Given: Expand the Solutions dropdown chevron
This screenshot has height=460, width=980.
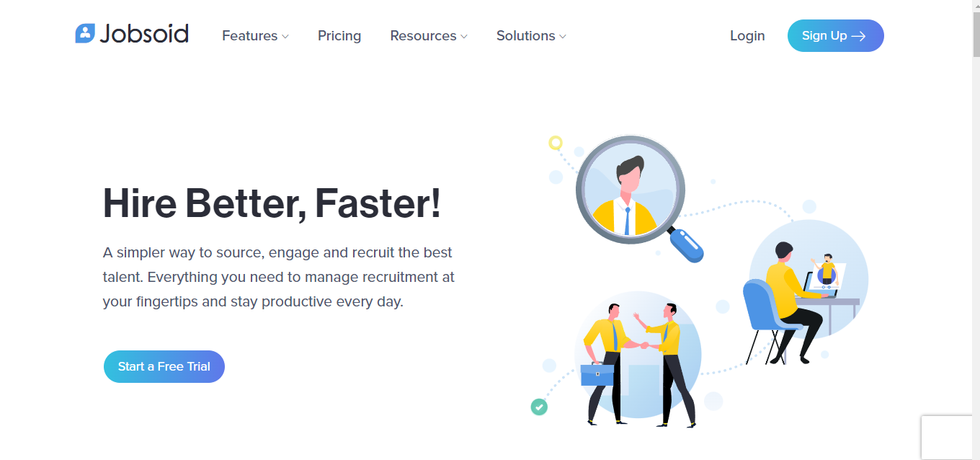Looking at the screenshot, I should tap(563, 37).
